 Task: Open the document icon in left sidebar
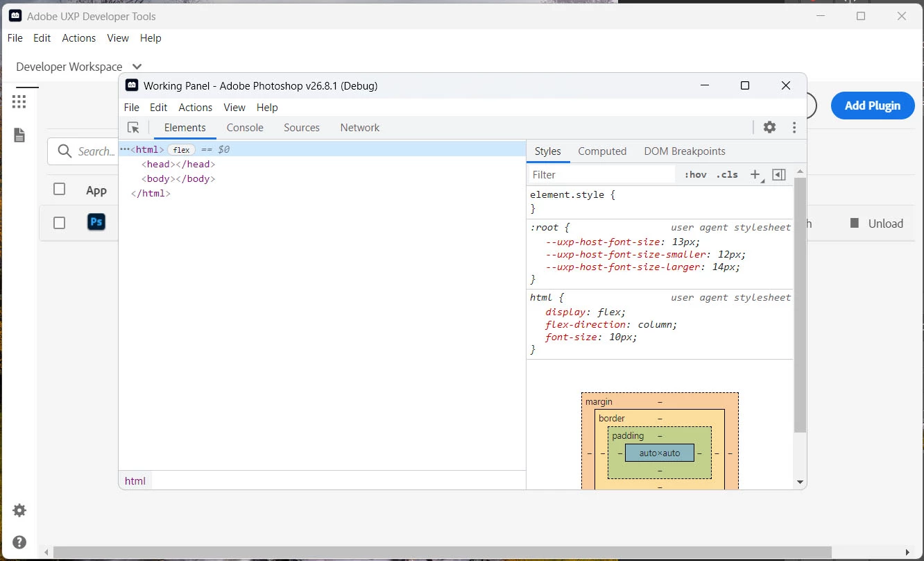[19, 135]
